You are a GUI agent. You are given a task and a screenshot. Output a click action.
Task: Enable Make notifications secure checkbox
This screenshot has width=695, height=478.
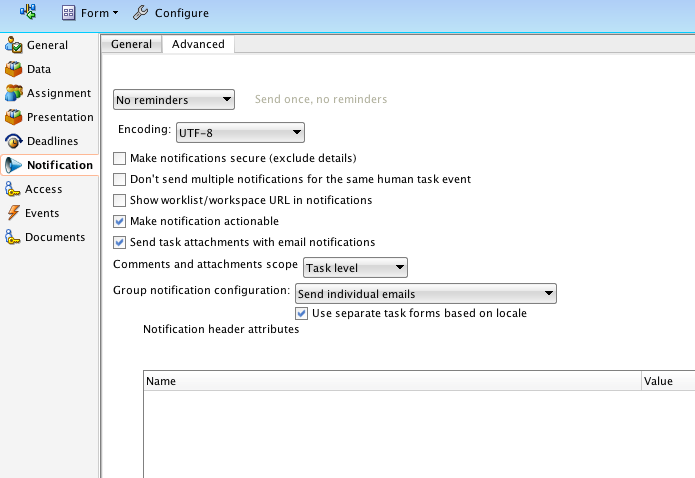tap(120, 158)
